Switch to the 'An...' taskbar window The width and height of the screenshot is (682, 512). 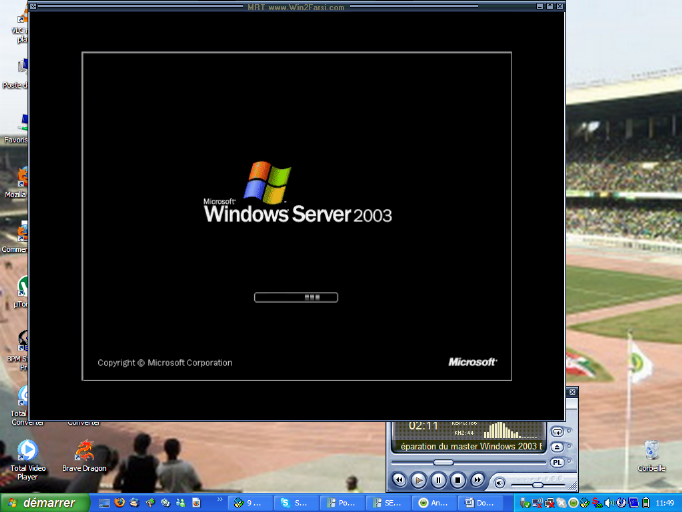[435, 503]
